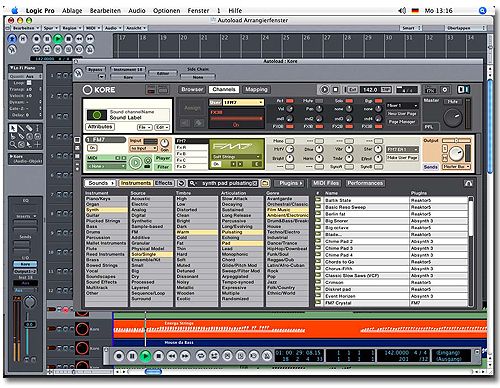Adjust the Output pan slider

coord(457,141)
